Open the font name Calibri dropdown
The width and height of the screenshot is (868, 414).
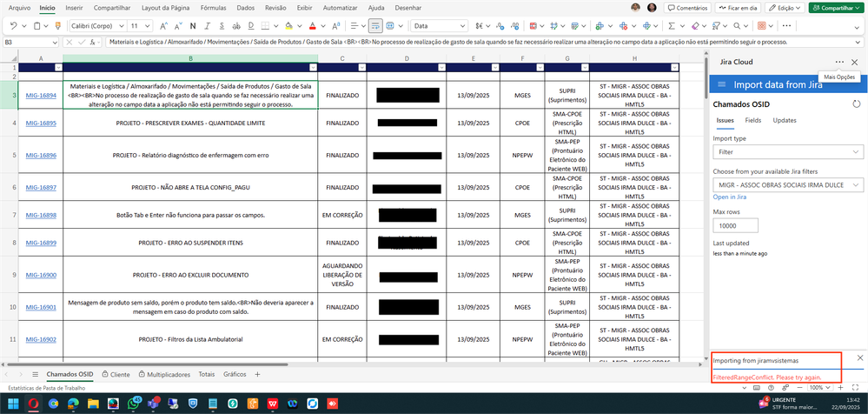[122, 25]
